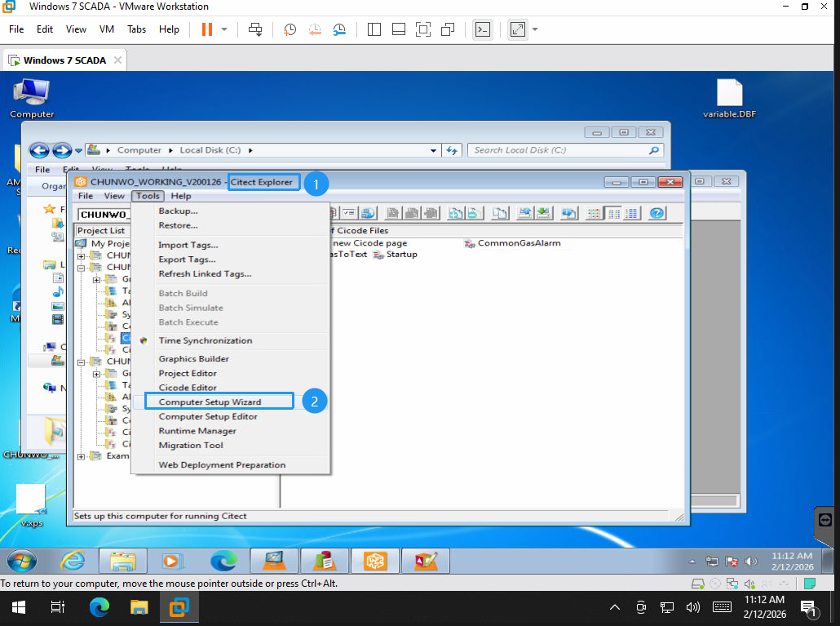The height and width of the screenshot is (626, 840).
Task: Select the CommonGasAlarm Cicode file
Action: click(519, 243)
